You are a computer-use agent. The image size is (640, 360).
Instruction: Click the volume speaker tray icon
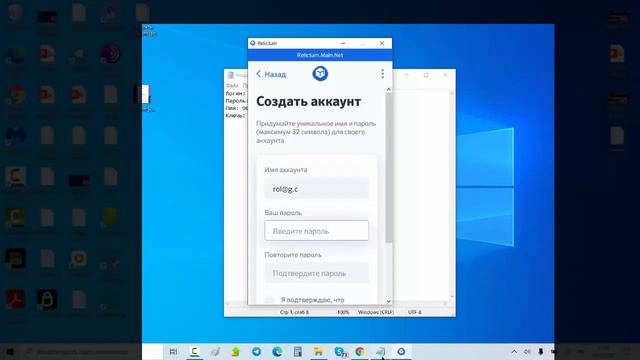point(527,351)
